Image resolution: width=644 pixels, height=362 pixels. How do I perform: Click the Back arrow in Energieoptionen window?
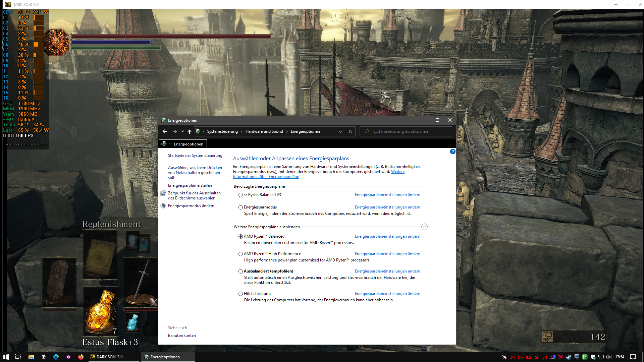coord(164,131)
